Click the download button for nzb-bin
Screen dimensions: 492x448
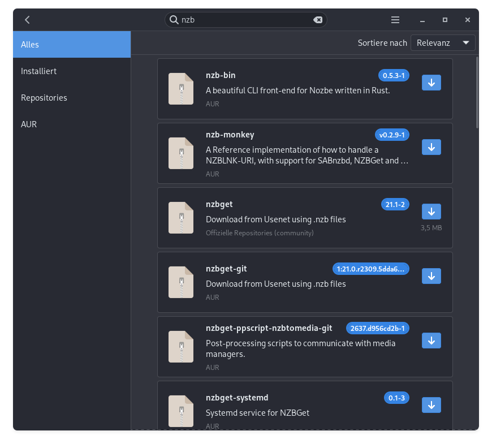click(431, 83)
